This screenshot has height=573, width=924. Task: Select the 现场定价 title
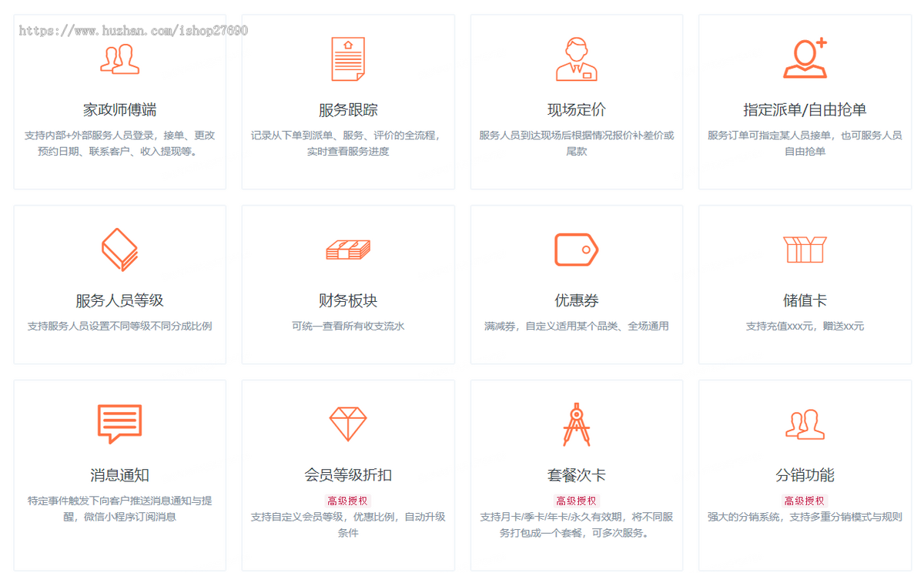pyautogui.click(x=577, y=110)
